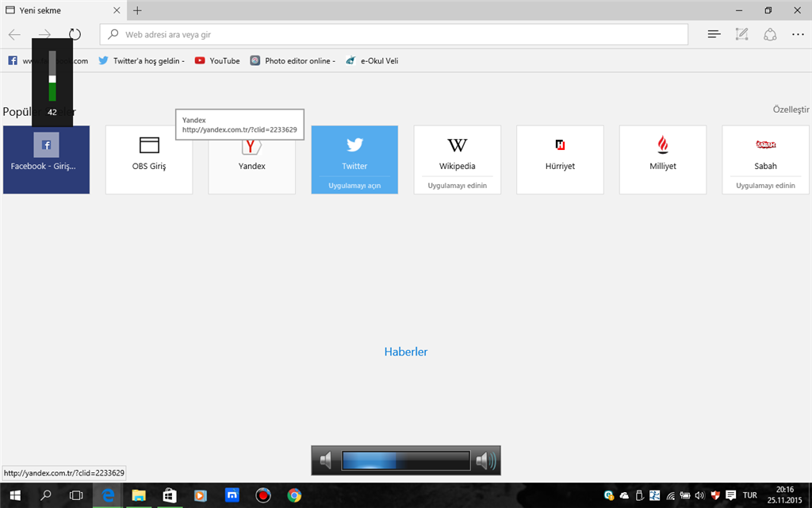Image resolution: width=812 pixels, height=508 pixels.
Task: Open Google Chrome from the taskbar
Action: click(294, 495)
